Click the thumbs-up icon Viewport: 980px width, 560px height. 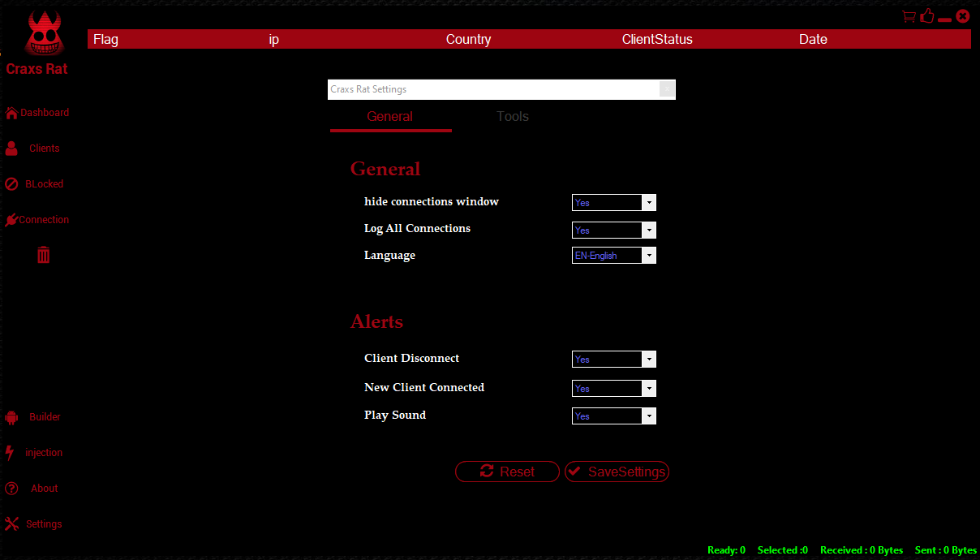coord(927,15)
